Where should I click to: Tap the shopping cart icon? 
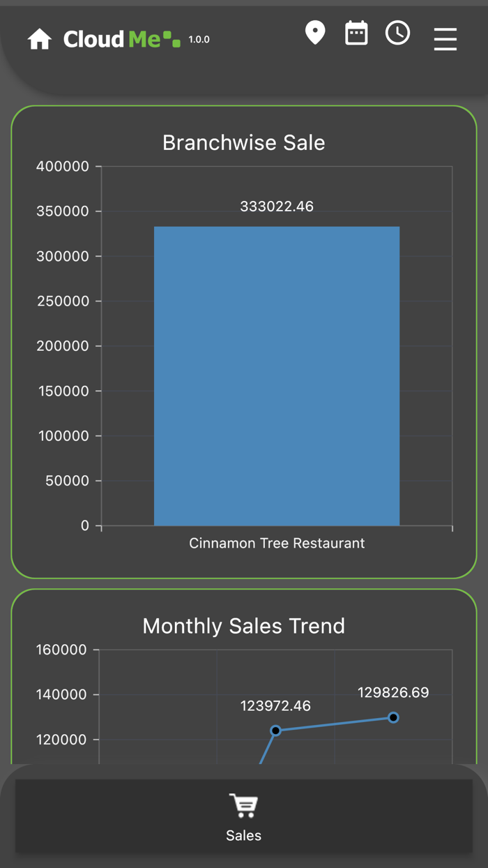click(x=244, y=806)
